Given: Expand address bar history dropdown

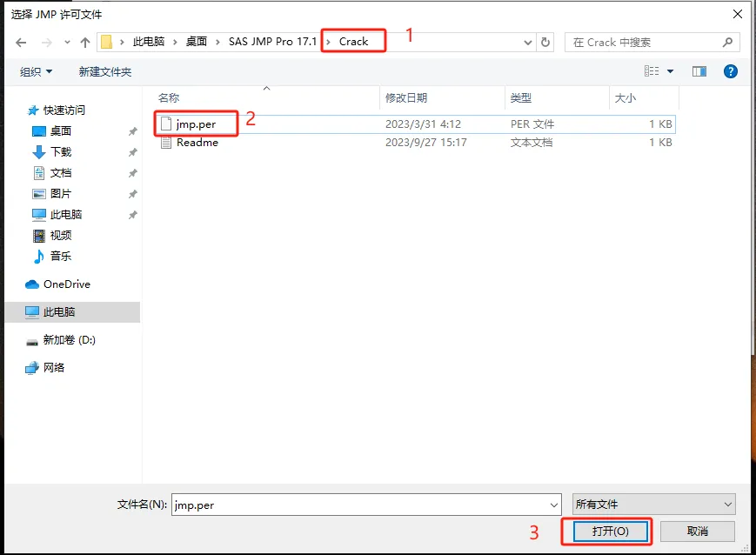Looking at the screenshot, I should coord(527,43).
